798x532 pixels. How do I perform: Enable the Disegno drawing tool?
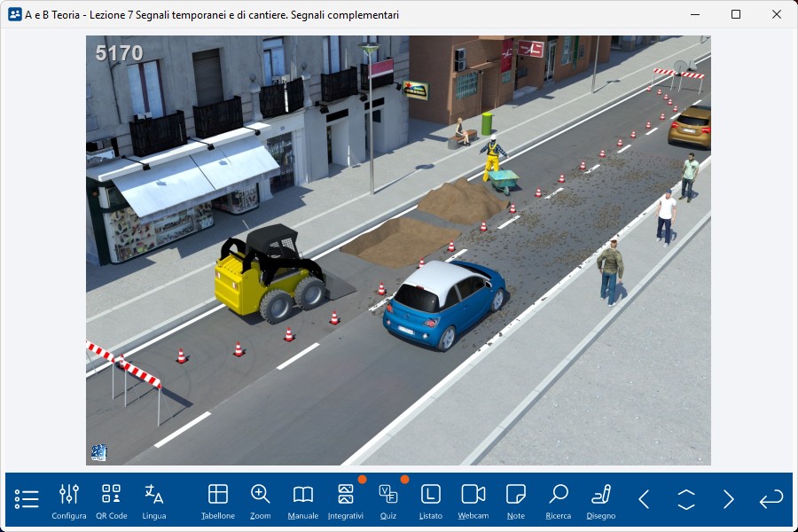click(x=601, y=500)
